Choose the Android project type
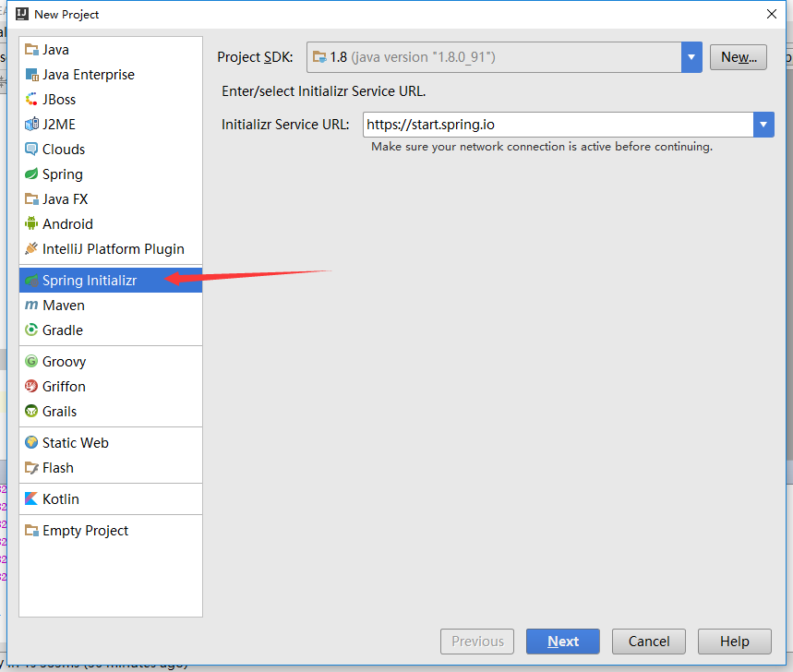The width and height of the screenshot is (793, 672). [110, 223]
